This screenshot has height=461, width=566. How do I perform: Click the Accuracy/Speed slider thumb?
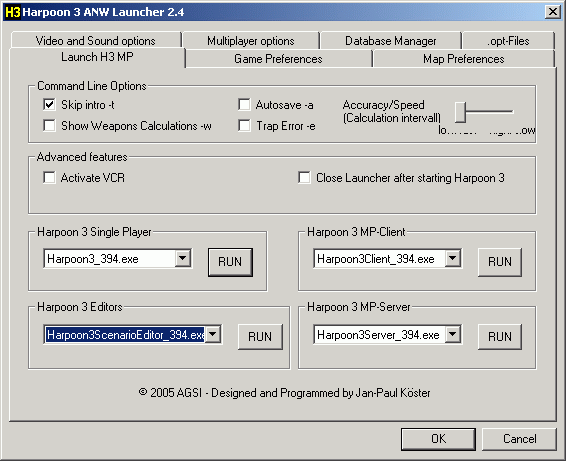460,112
